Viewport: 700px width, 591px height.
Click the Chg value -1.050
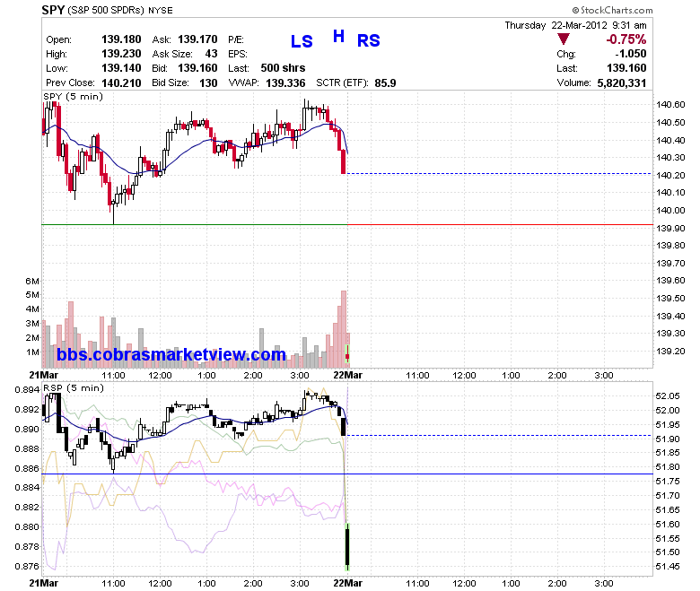pos(630,54)
